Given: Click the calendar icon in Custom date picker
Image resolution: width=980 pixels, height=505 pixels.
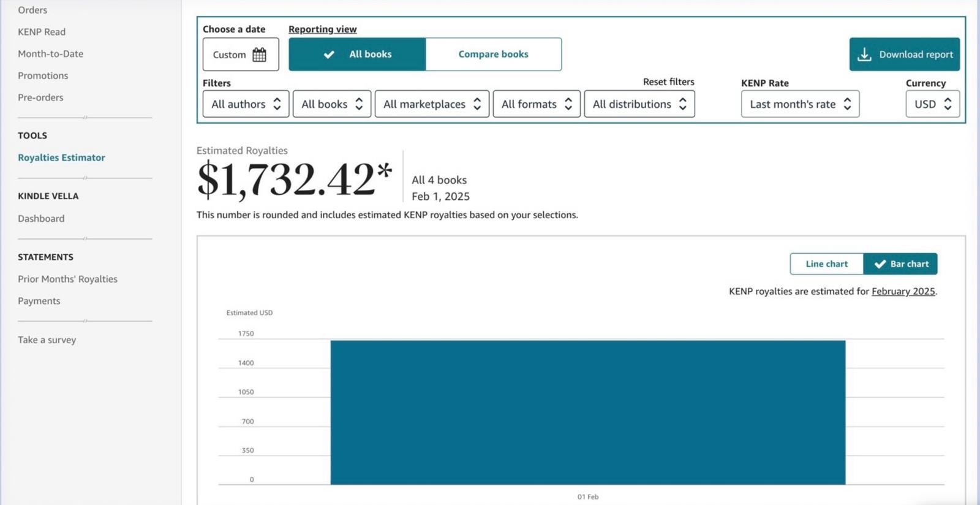Looking at the screenshot, I should coord(259,55).
